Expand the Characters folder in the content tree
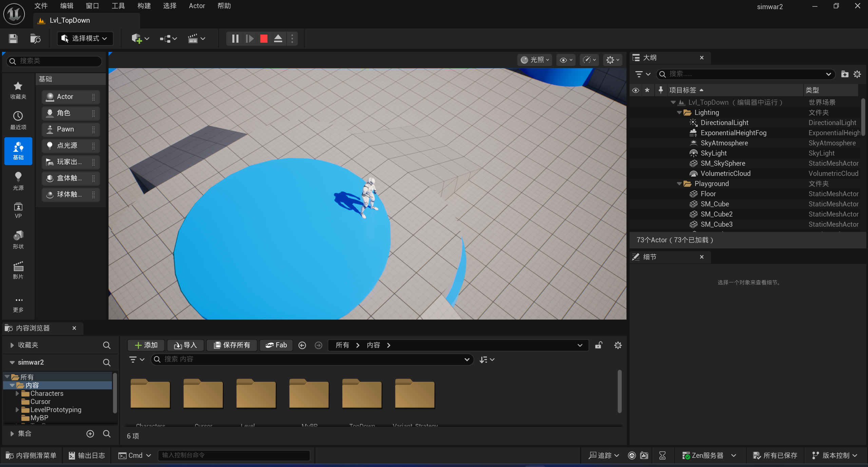Viewport: 868px width, 467px height. (x=17, y=393)
